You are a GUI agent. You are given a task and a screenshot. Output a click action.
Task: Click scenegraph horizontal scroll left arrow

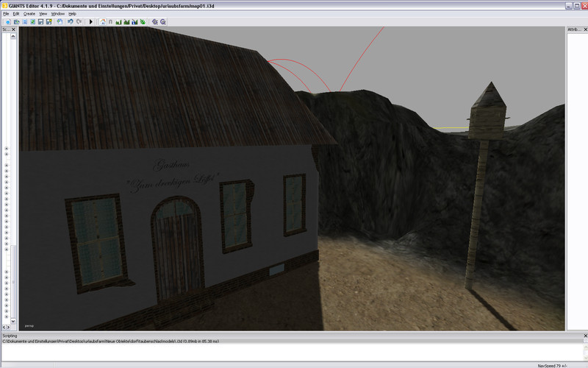tap(4, 328)
